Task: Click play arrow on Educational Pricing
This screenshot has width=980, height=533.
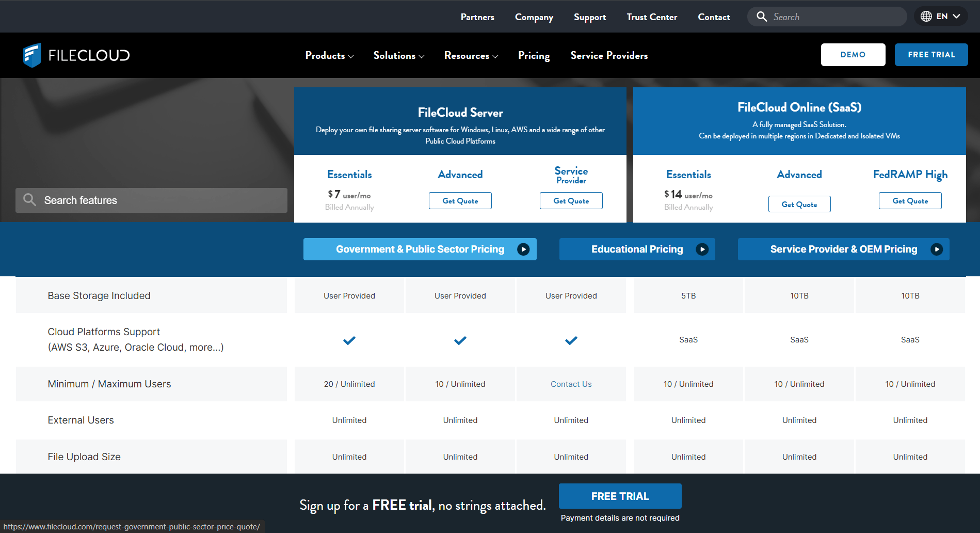Action: pyautogui.click(x=702, y=249)
